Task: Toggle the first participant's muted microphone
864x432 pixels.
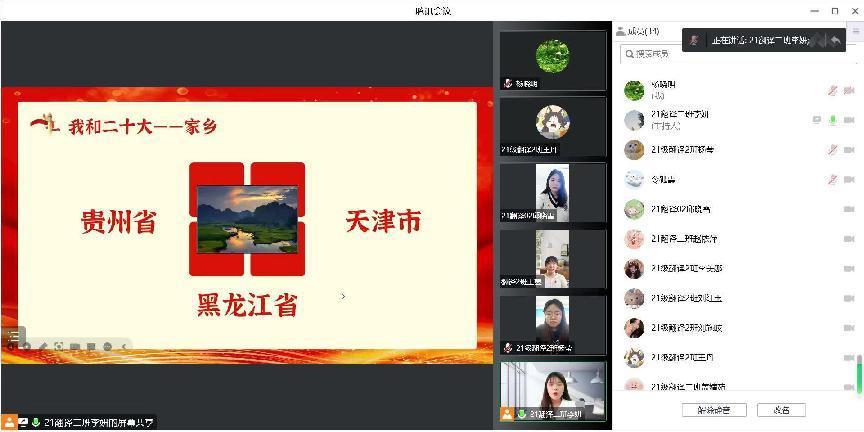Action: click(832, 90)
